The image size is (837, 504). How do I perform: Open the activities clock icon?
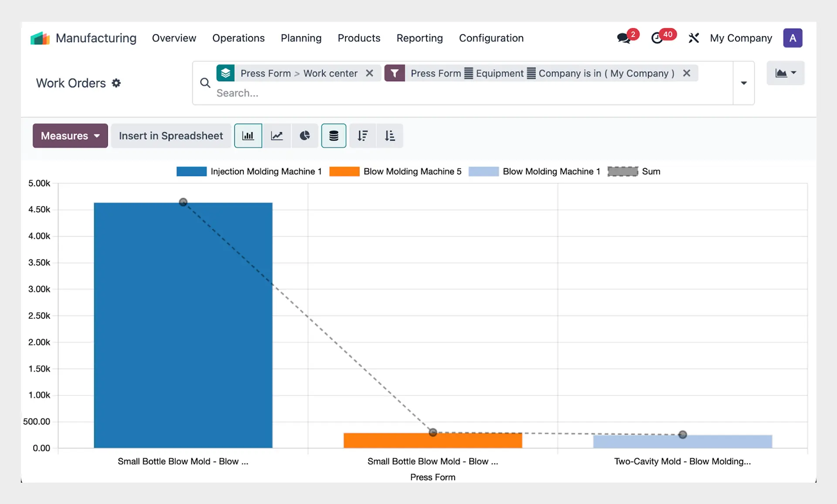click(x=657, y=38)
